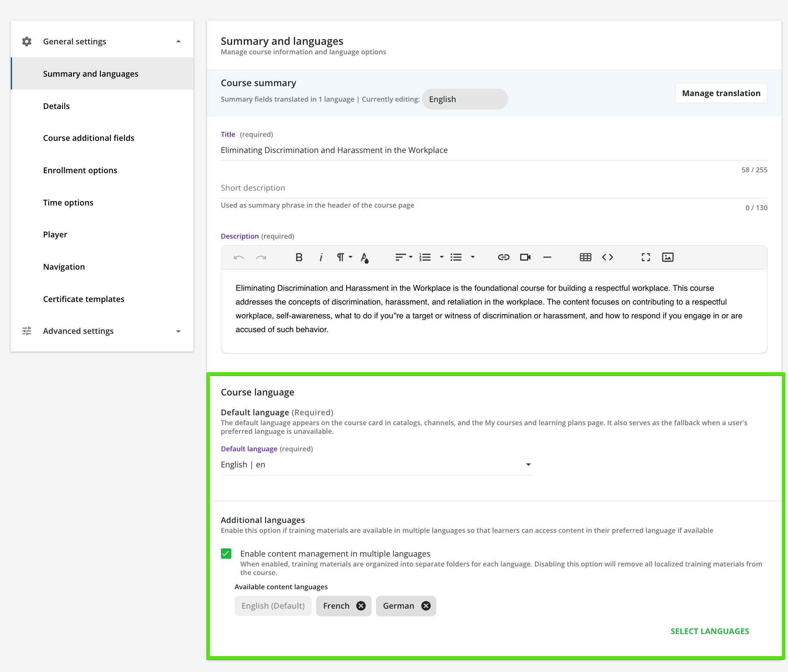Image resolution: width=788 pixels, height=672 pixels.
Task: Go to Certificate templates settings
Action: [84, 299]
